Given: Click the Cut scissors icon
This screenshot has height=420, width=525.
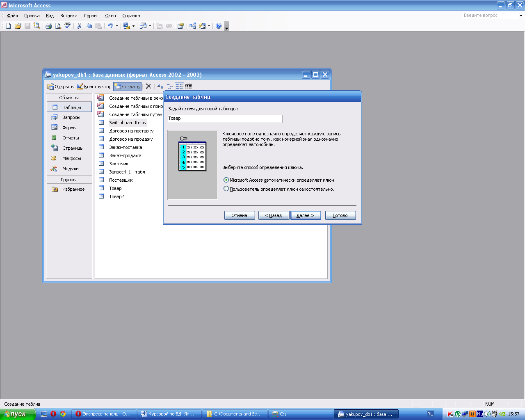Looking at the screenshot, I should point(79,26).
